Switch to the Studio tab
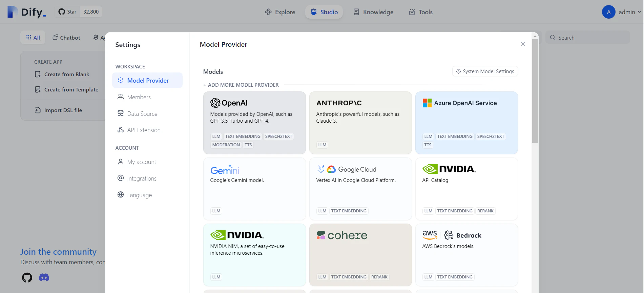The width and height of the screenshot is (644, 293). 324,12
